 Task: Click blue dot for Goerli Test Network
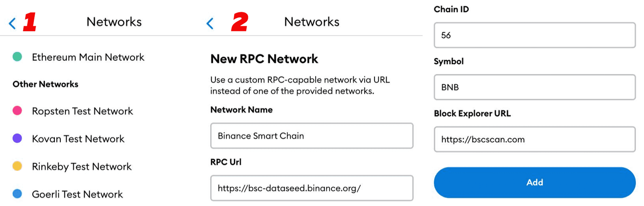click(x=17, y=194)
